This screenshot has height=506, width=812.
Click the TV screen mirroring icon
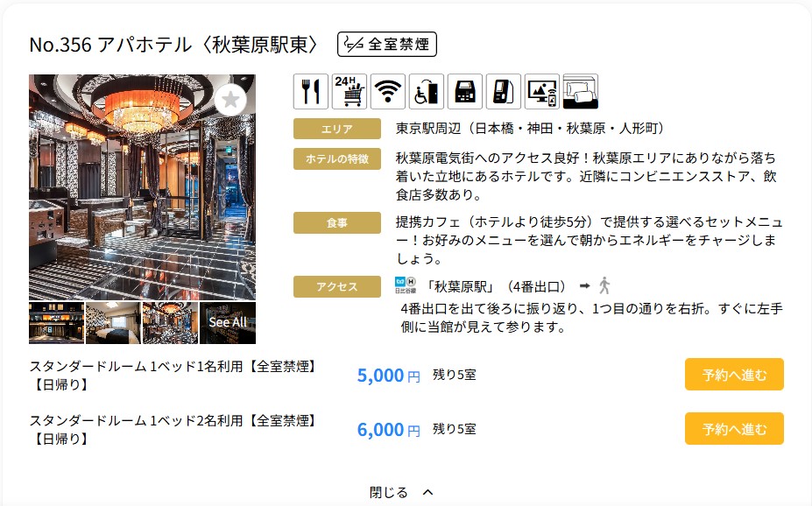[542, 92]
